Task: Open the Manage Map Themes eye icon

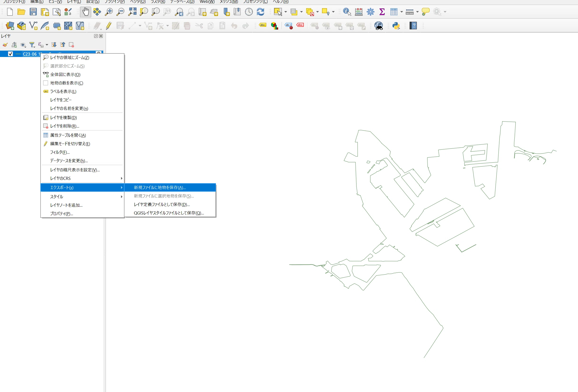Action: [x=23, y=45]
